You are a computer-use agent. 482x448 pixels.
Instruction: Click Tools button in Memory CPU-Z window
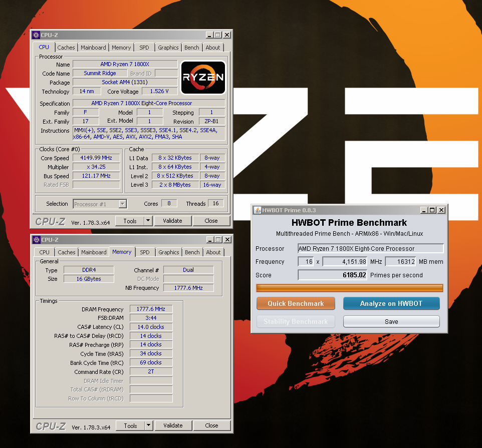[x=131, y=426]
